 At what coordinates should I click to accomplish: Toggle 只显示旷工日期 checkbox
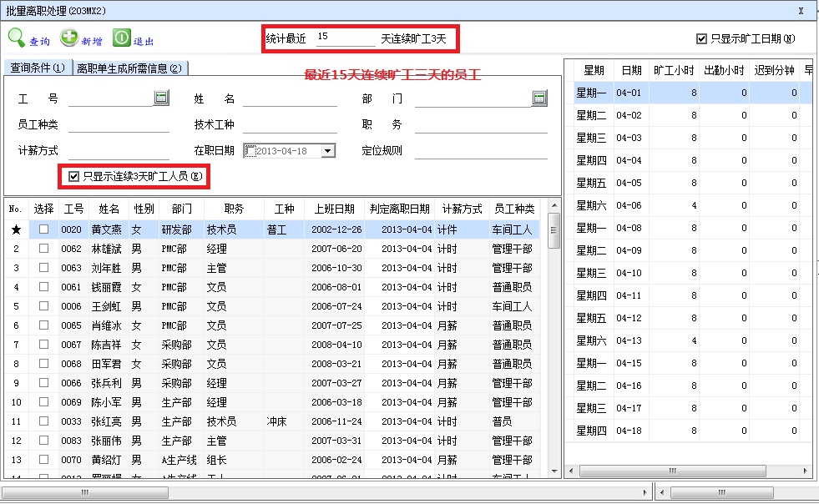701,38
